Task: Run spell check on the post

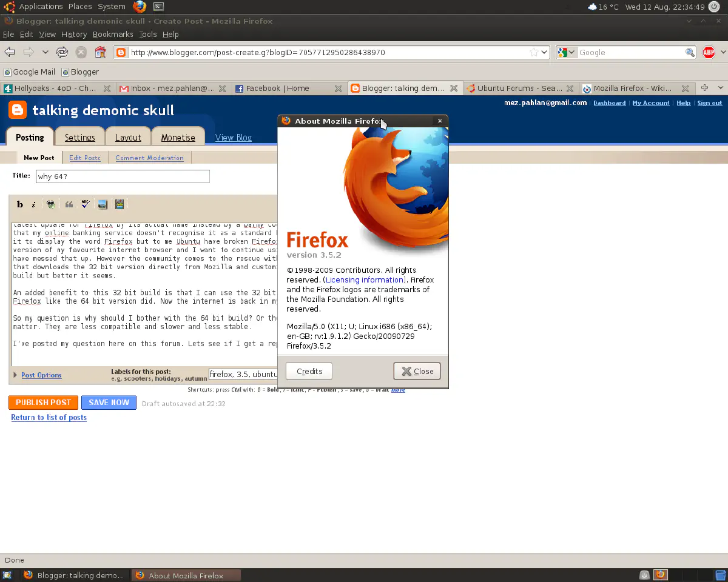Action: [86, 204]
